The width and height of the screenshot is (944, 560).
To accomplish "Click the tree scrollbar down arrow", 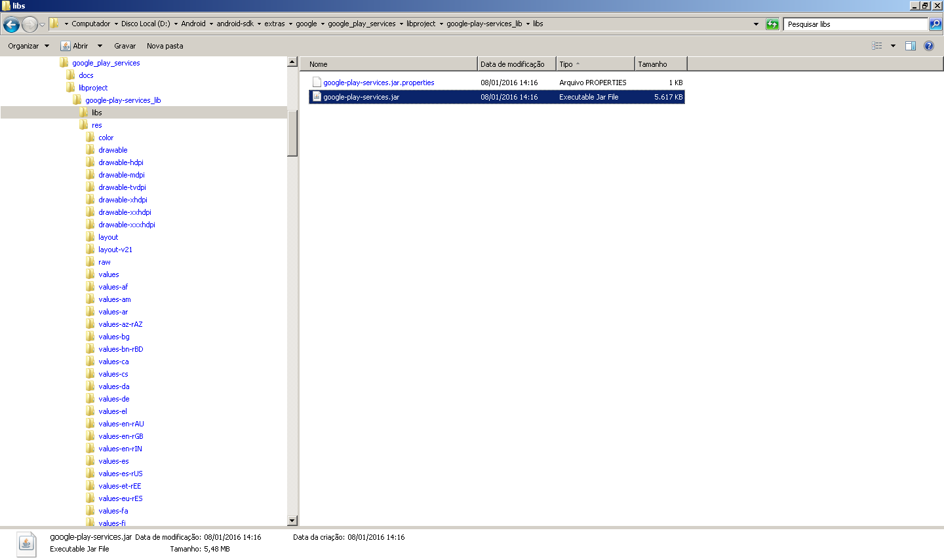I will 292,521.
